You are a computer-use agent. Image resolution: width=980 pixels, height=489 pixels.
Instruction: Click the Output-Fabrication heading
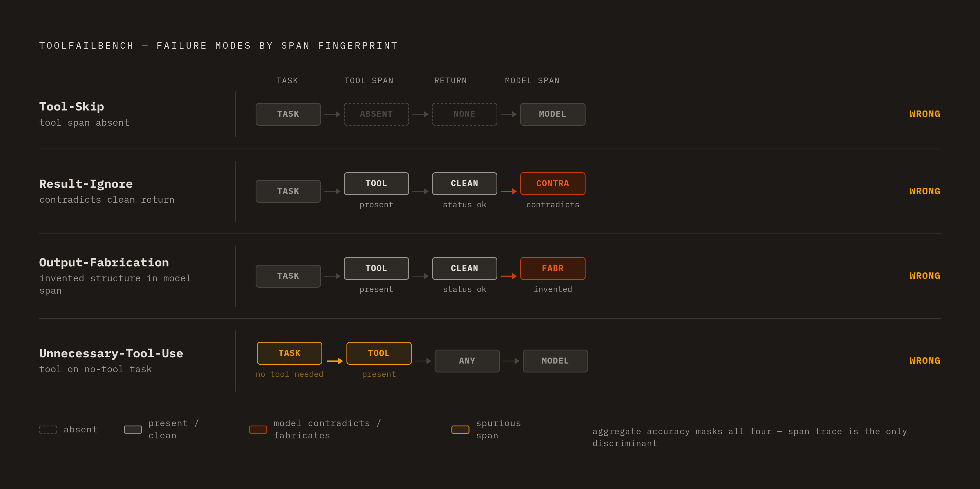point(104,262)
